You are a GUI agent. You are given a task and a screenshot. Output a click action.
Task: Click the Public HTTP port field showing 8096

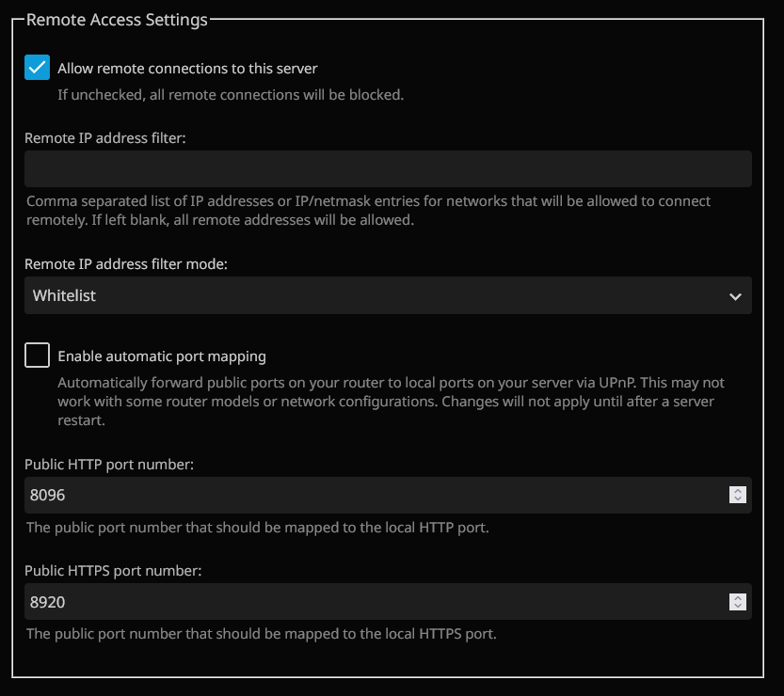[x=376, y=495]
